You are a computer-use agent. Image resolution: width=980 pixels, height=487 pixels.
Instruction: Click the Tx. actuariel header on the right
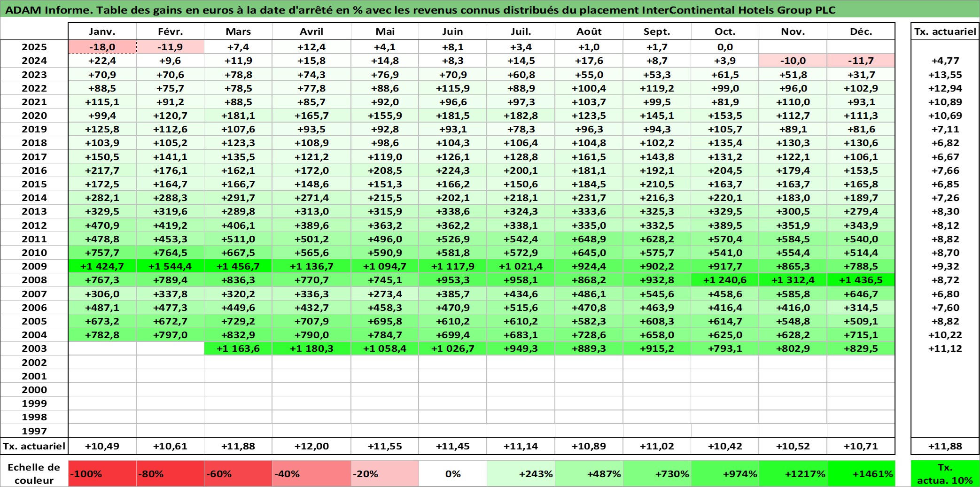(x=945, y=31)
